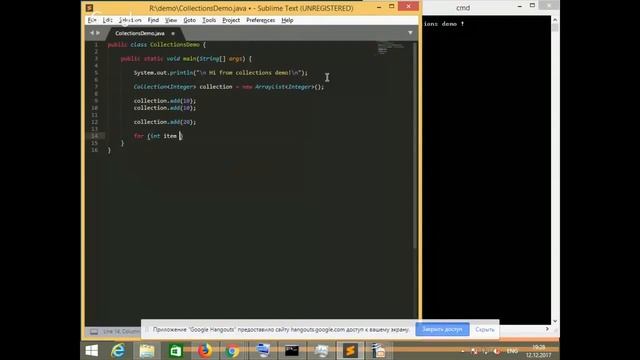Select the CollectionsDemo.java tab

coord(140,33)
